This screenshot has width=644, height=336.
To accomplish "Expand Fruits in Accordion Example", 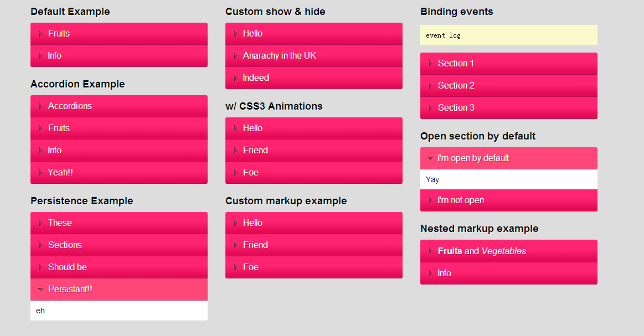I will tap(119, 128).
